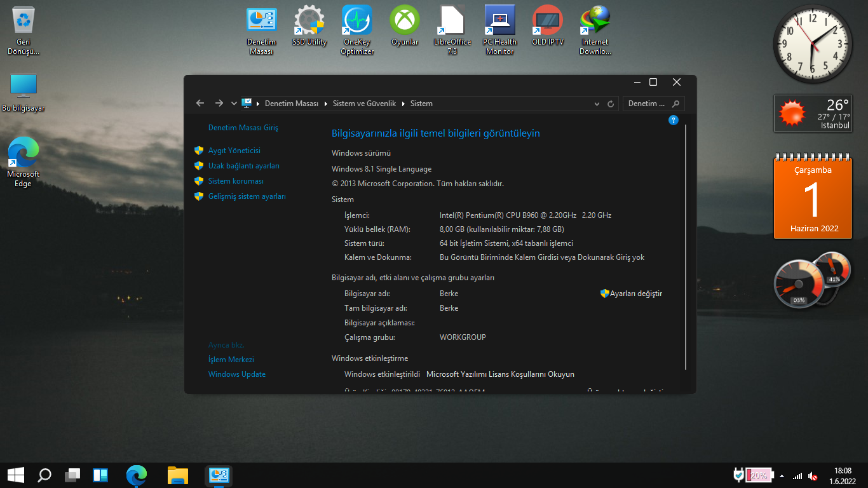Screen dimensions: 868x488
Task: Select the Microsoft Edge desktop shortcut
Action: pos(23,162)
